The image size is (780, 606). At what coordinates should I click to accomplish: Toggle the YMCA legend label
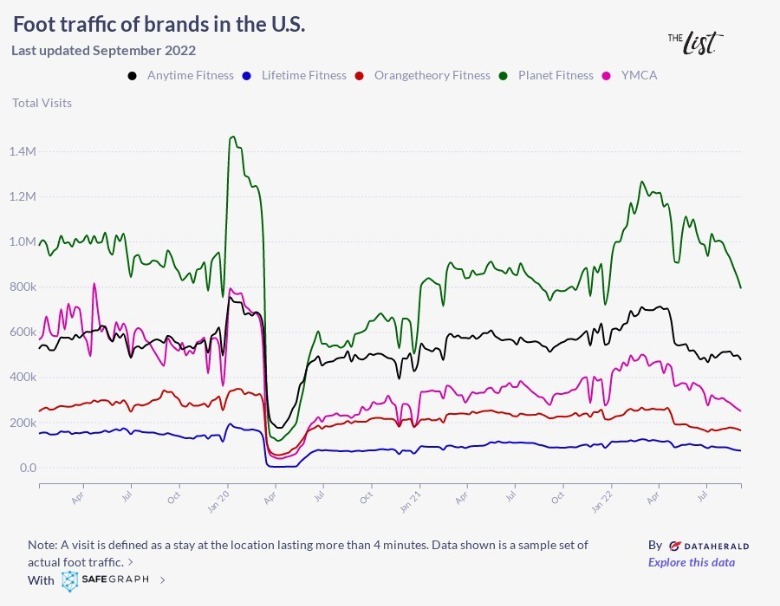638,76
